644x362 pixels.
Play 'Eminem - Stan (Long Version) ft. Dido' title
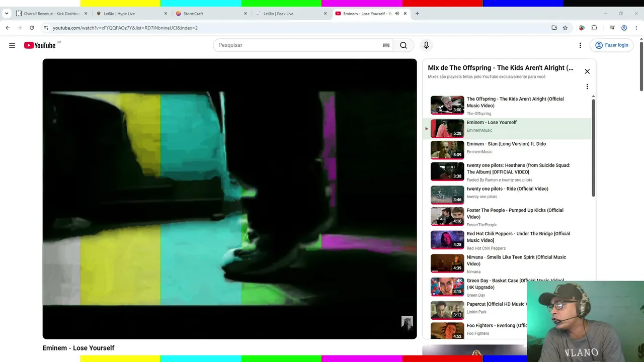506,144
